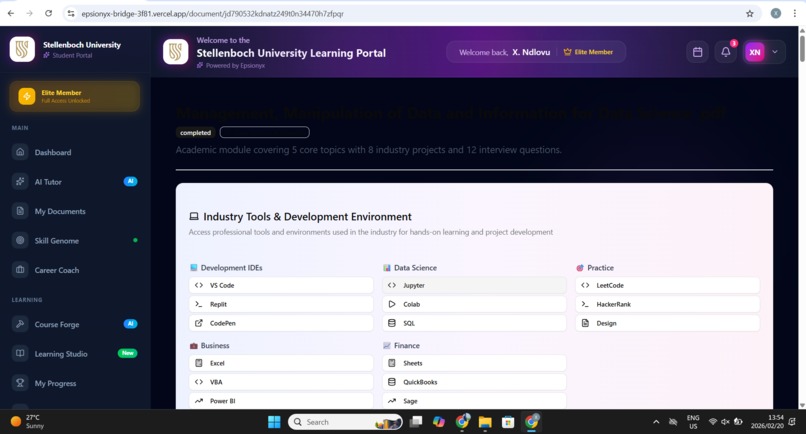The height and width of the screenshot is (434, 806).
Task: Open Colab tool
Action: pyautogui.click(x=474, y=304)
